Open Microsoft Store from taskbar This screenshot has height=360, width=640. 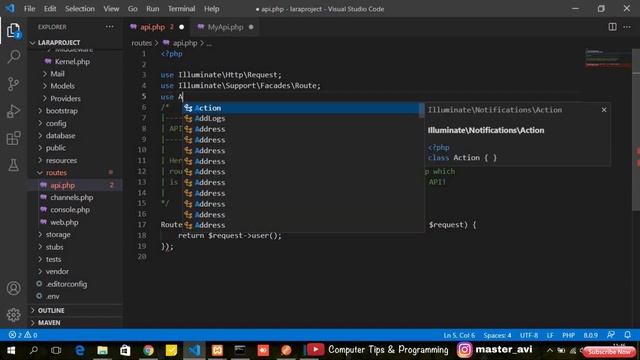coord(125,350)
